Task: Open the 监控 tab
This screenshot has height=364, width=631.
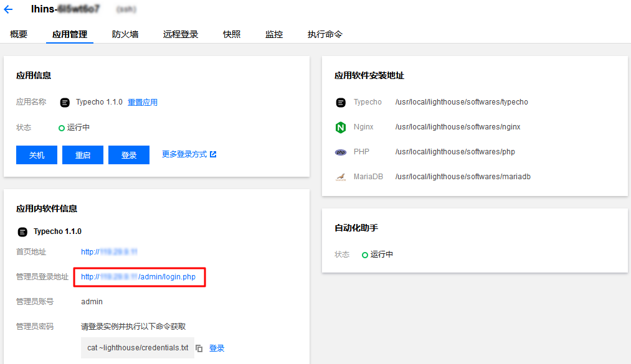Action: click(274, 34)
